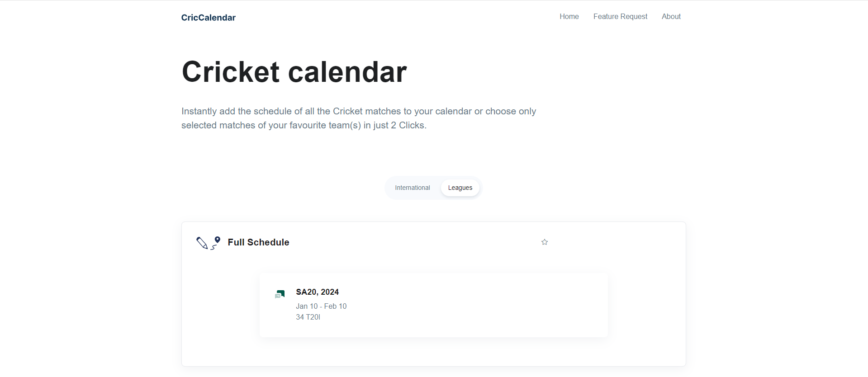Click the 'Instantly add the schedule' description

[359, 118]
